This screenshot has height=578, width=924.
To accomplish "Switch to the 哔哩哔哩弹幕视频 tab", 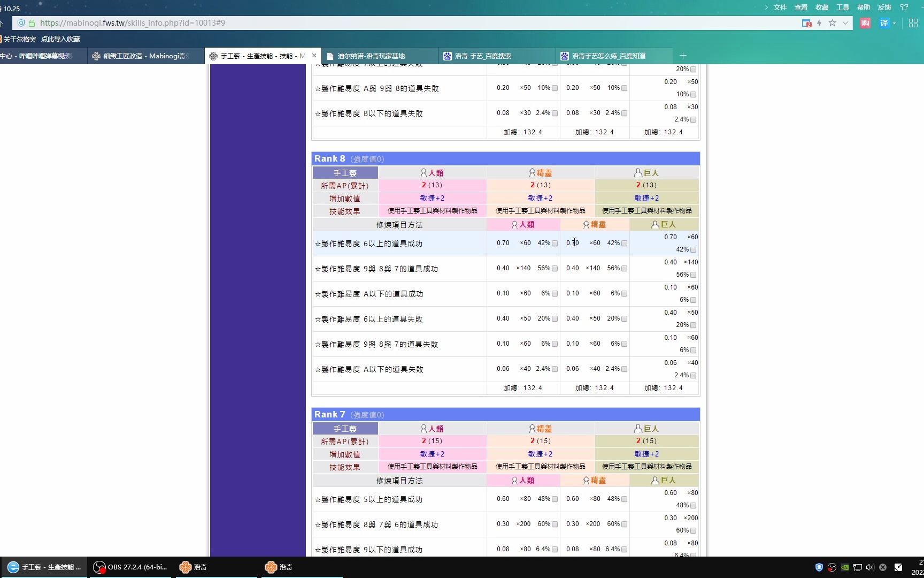I will [x=43, y=56].
